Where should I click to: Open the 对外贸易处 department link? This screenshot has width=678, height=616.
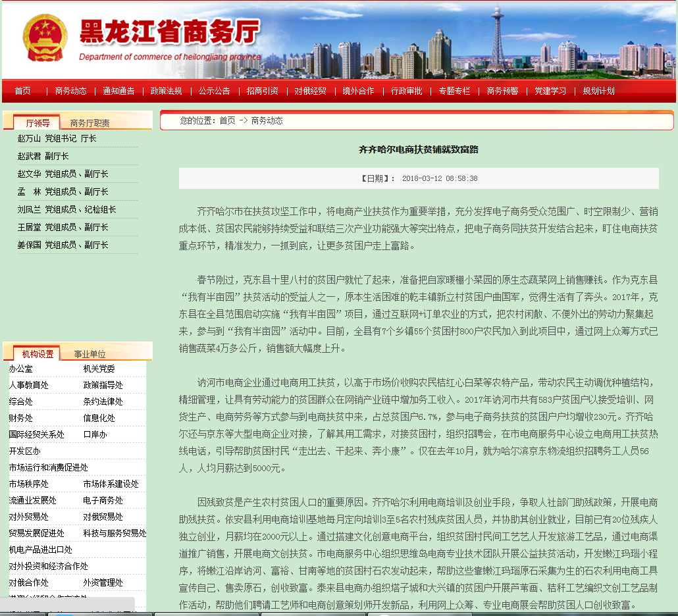click(x=28, y=517)
